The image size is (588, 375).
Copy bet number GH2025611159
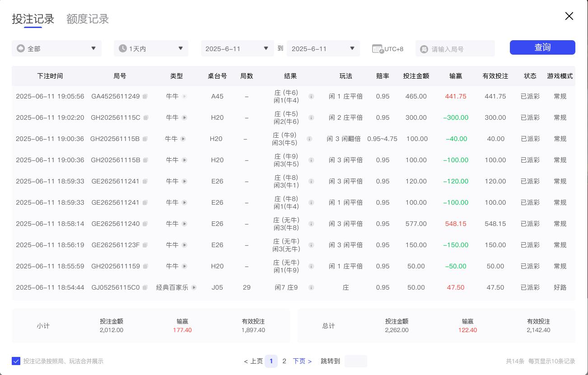tap(145, 266)
